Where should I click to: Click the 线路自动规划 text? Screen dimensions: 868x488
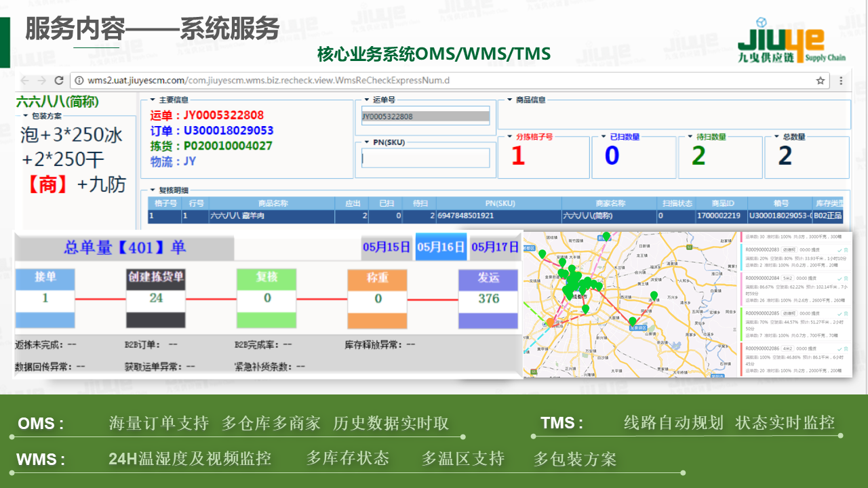(x=673, y=422)
